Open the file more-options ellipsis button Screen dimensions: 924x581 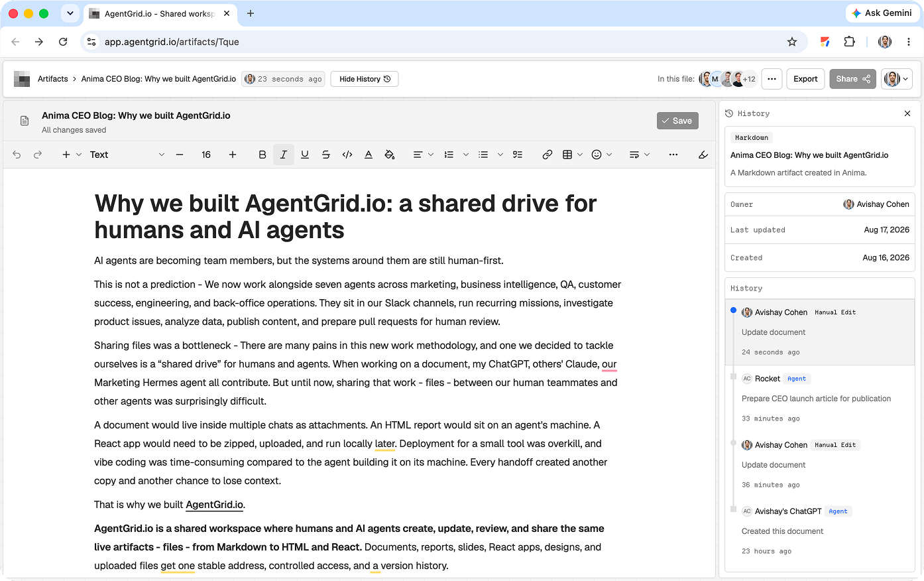(x=772, y=79)
